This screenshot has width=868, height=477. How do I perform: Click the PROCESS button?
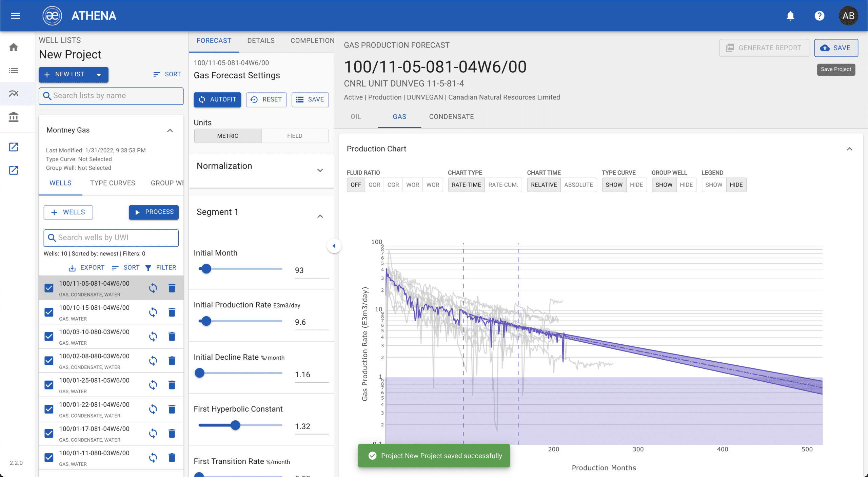[154, 212]
